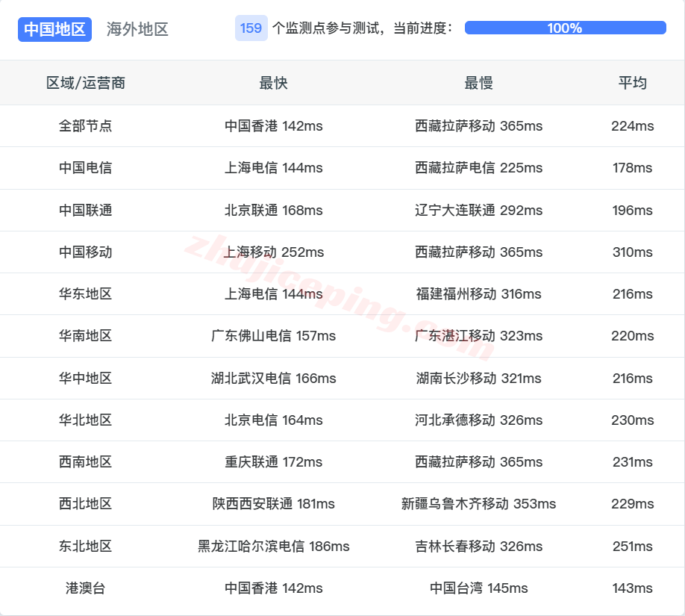Select the 中国电信 row label
Image resolution: width=685 pixels, height=616 pixels.
coord(85,168)
